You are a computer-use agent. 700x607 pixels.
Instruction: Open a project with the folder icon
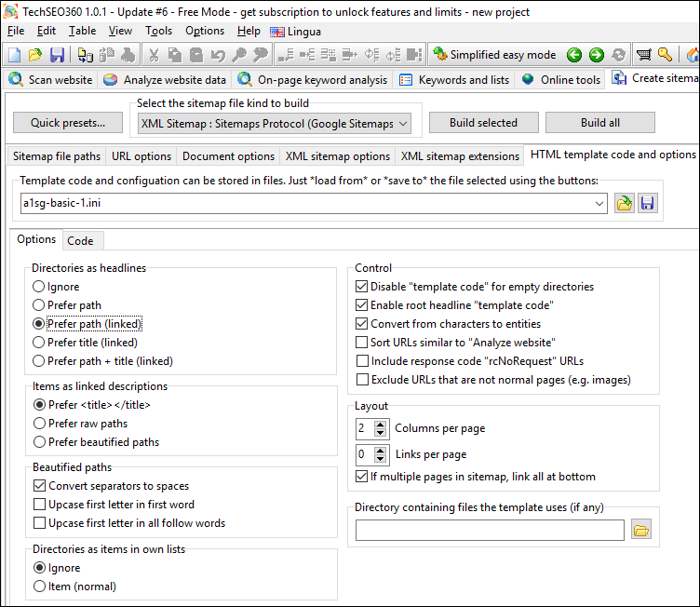[x=34, y=55]
